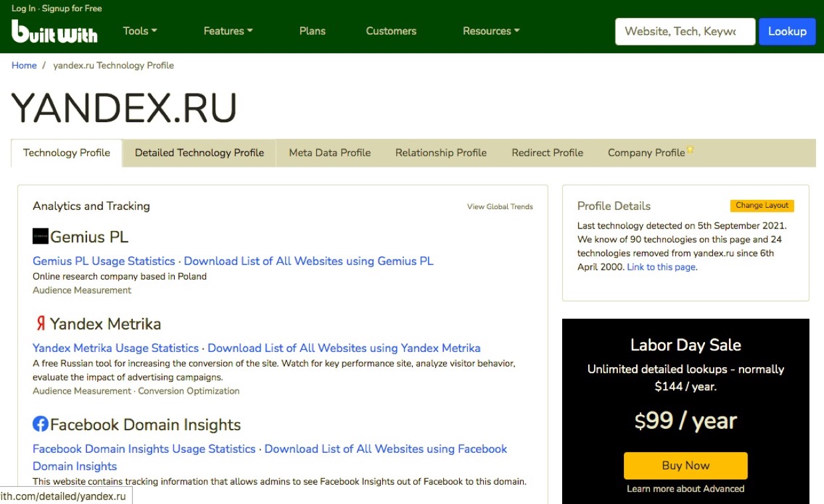Click yandex.ru Technology Profile breadcrumb text
Screen dimensions: 824x504
[114, 65]
